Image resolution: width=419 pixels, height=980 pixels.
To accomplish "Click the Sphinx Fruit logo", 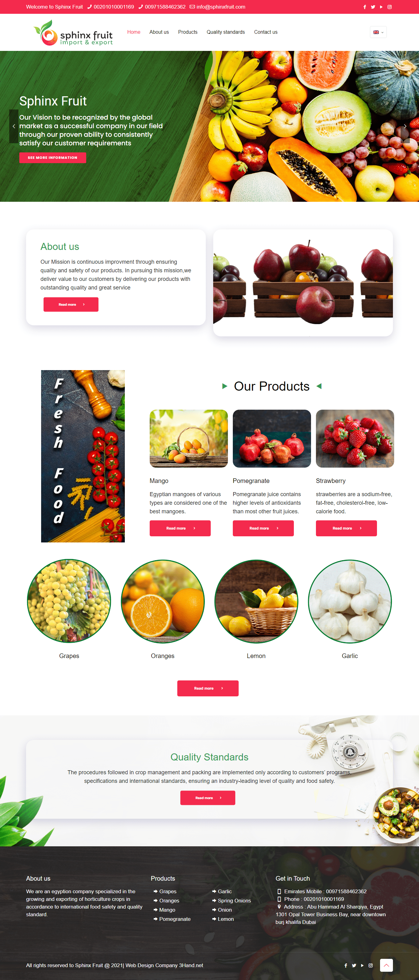I will [73, 33].
